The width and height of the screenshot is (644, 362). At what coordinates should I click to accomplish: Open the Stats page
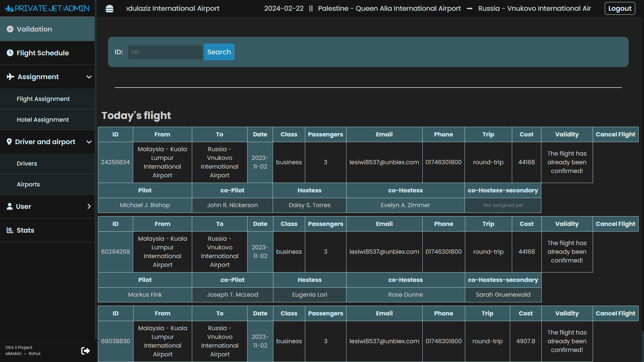47,230
